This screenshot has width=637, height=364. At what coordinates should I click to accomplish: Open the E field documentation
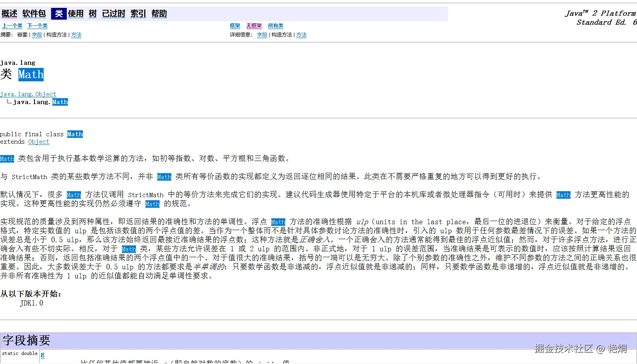pyautogui.click(x=42, y=355)
